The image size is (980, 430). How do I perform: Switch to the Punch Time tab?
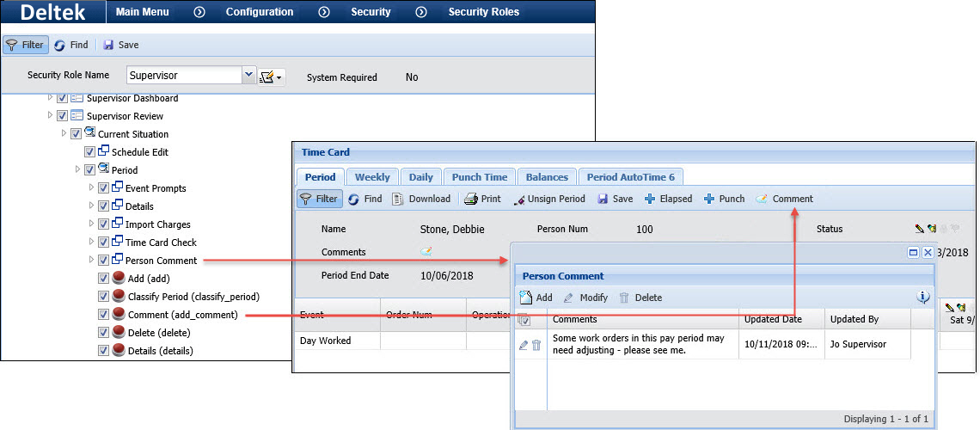[x=479, y=176]
